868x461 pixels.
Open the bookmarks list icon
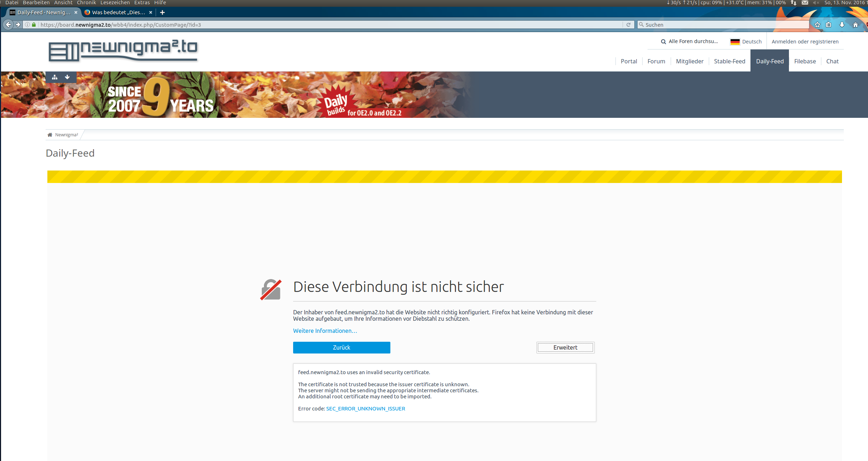click(828, 25)
